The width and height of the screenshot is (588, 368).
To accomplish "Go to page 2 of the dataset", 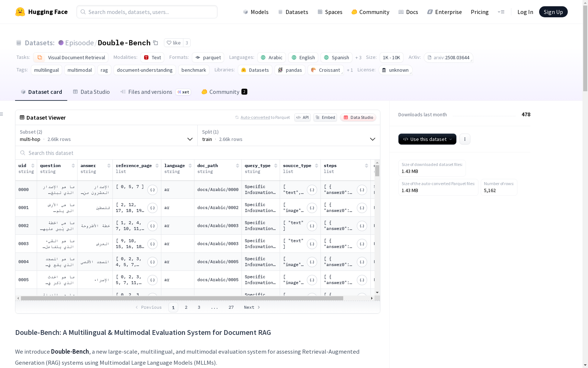I will [x=186, y=307].
